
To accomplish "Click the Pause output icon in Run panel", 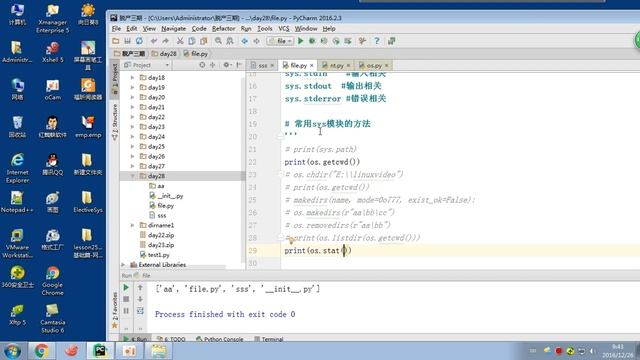I will tap(126, 311).
